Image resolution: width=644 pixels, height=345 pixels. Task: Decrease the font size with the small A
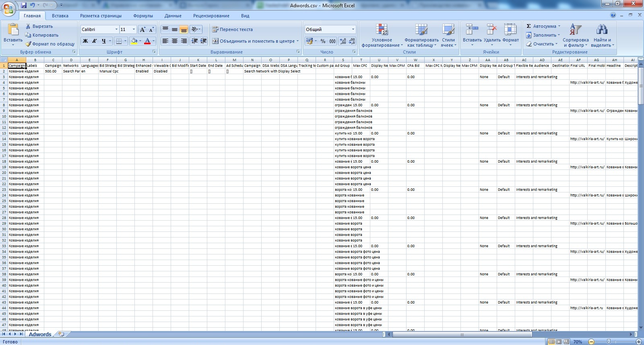tap(151, 29)
